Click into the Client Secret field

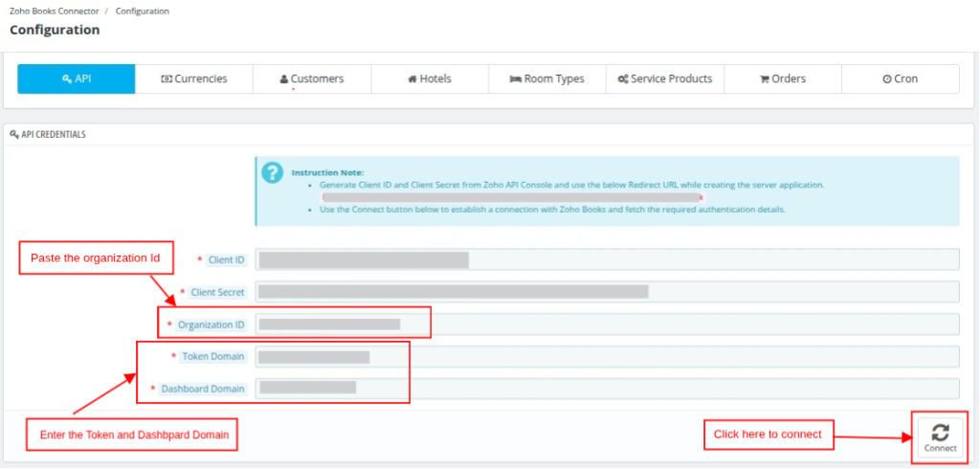point(607,292)
